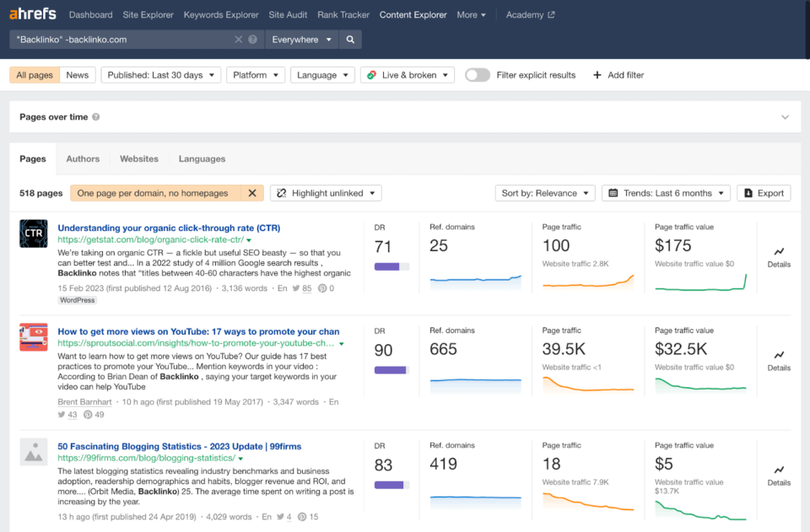The width and height of the screenshot is (810, 532).
Task: Switch to the Authors tab
Action: [83, 159]
